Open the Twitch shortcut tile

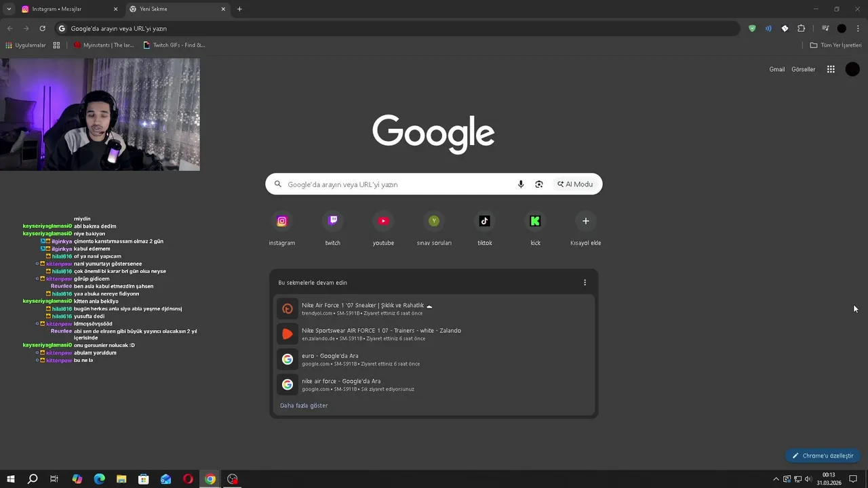[332, 221]
